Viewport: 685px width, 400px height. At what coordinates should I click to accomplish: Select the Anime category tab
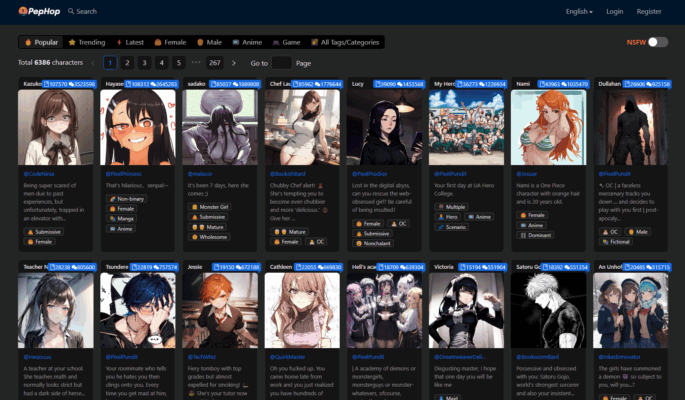[249, 43]
